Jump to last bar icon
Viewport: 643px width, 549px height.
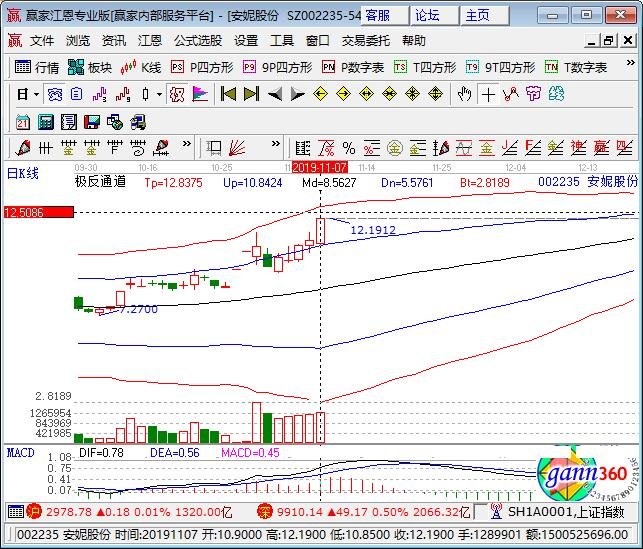pos(251,94)
